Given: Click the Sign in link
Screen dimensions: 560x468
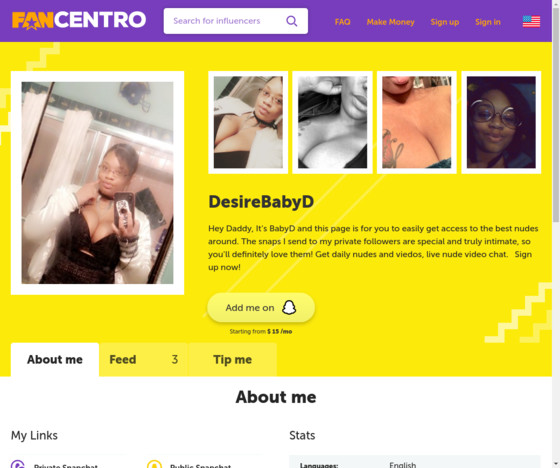Looking at the screenshot, I should [488, 22].
